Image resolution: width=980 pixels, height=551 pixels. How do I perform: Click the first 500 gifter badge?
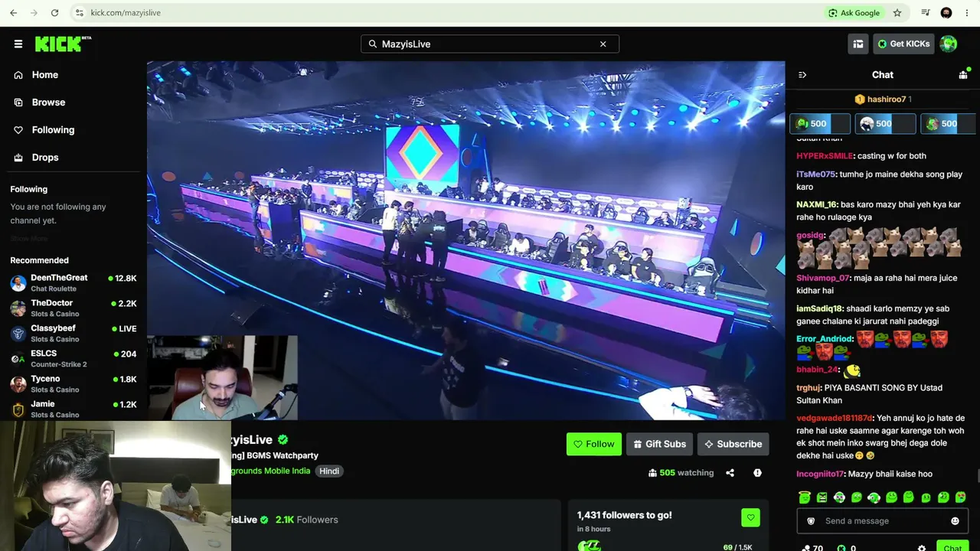pos(820,124)
